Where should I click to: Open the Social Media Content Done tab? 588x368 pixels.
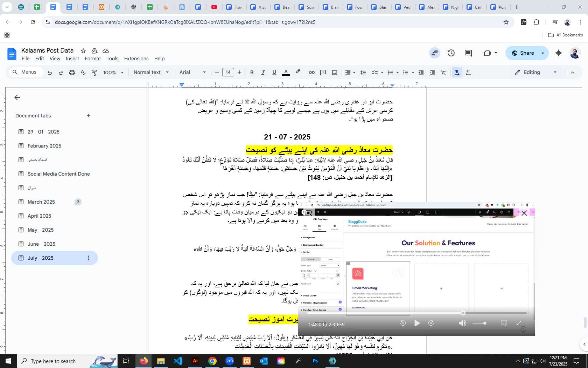click(59, 174)
